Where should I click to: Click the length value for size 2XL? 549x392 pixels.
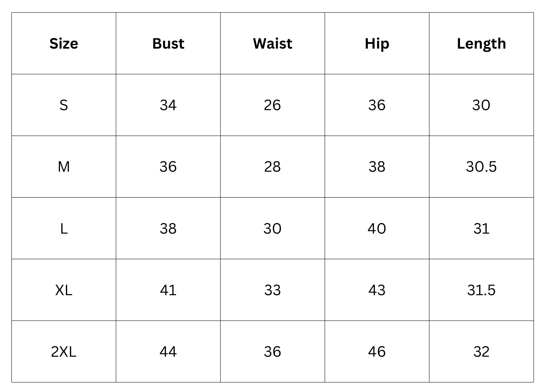click(481, 352)
